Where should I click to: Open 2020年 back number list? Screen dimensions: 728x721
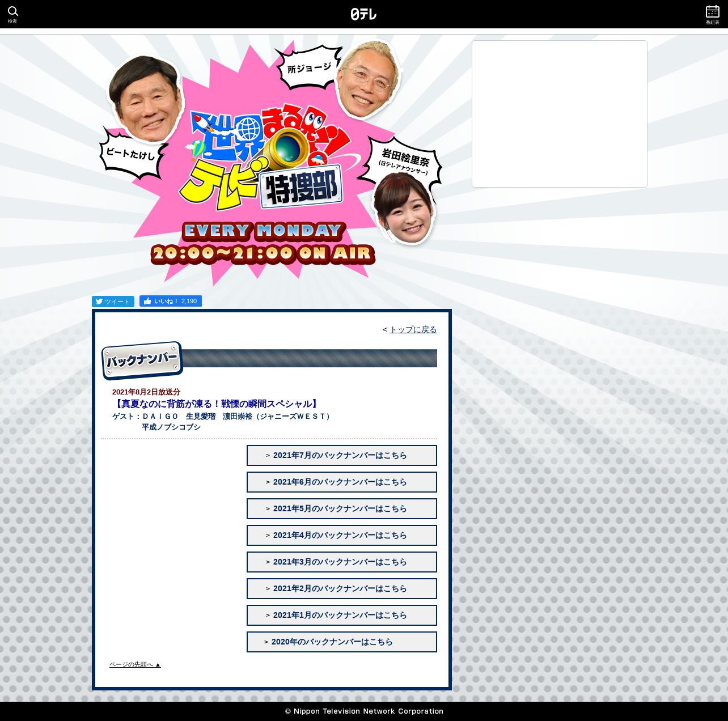click(342, 642)
